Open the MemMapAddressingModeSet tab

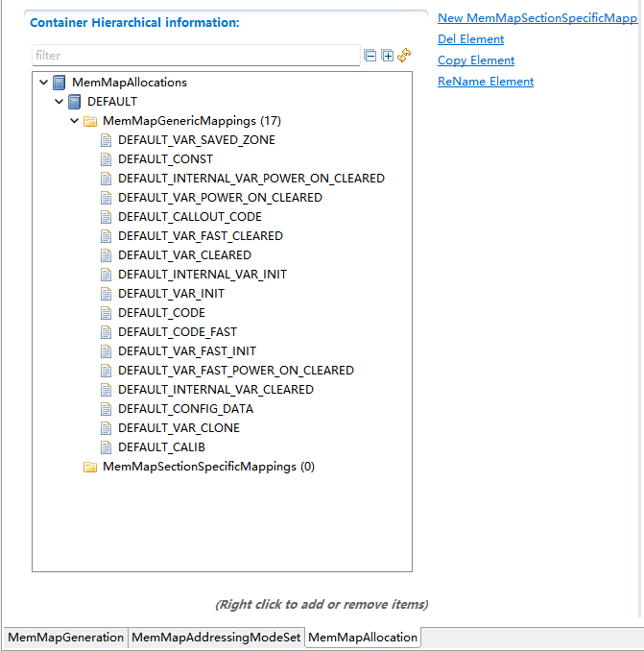coord(216,638)
